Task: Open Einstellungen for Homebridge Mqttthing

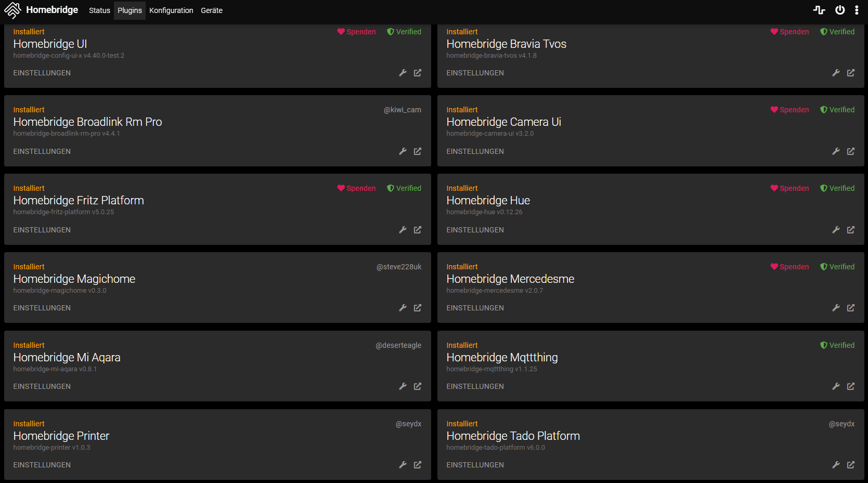Action: point(475,386)
